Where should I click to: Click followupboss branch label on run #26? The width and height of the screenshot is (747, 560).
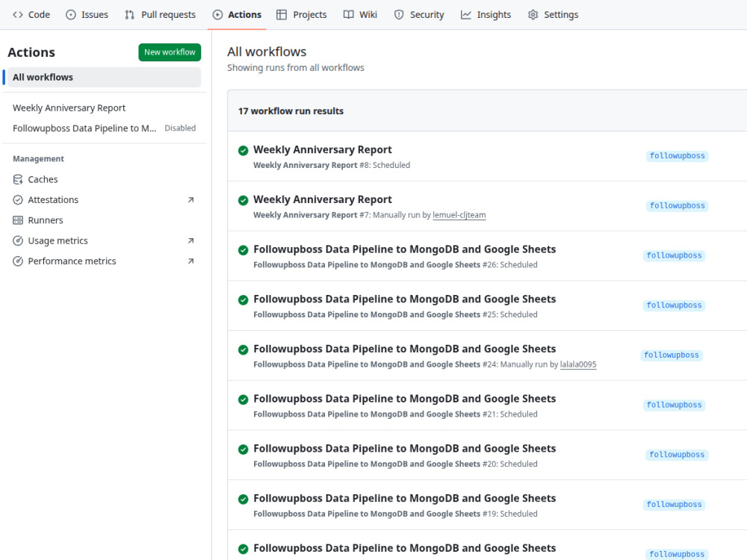pyautogui.click(x=674, y=255)
